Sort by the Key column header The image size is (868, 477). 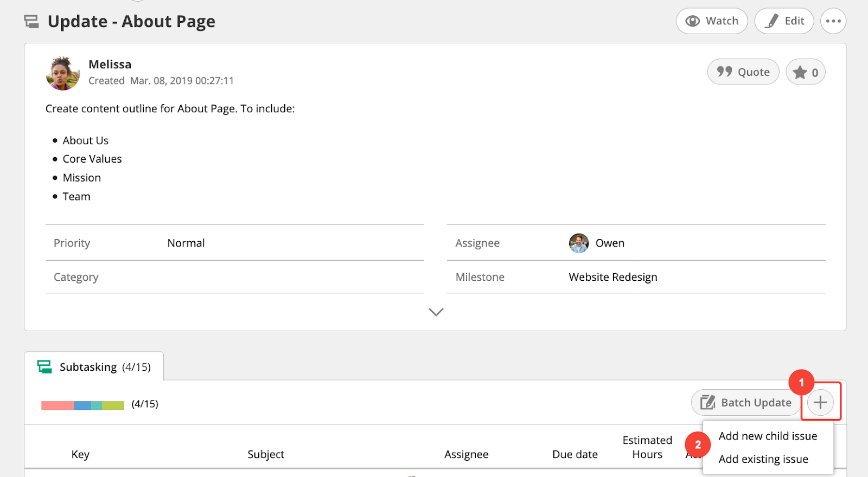click(80, 454)
